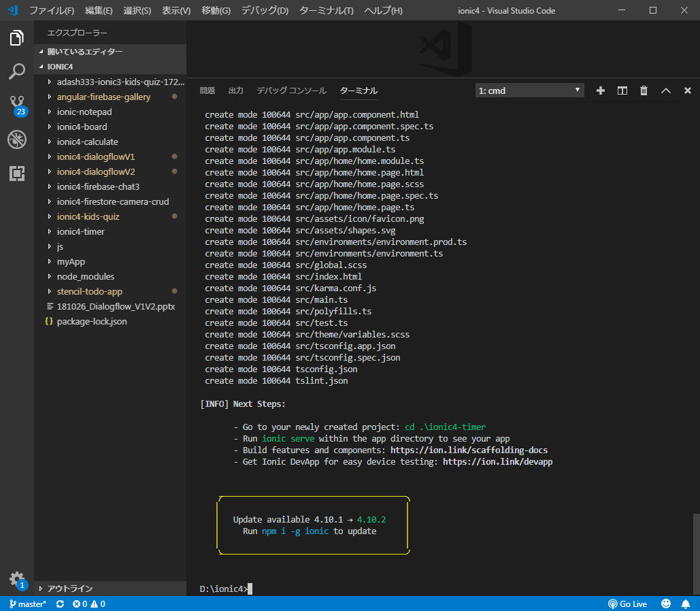The height and width of the screenshot is (611, 700).
Task: Click Go Live in status bar
Action: pyautogui.click(x=627, y=604)
